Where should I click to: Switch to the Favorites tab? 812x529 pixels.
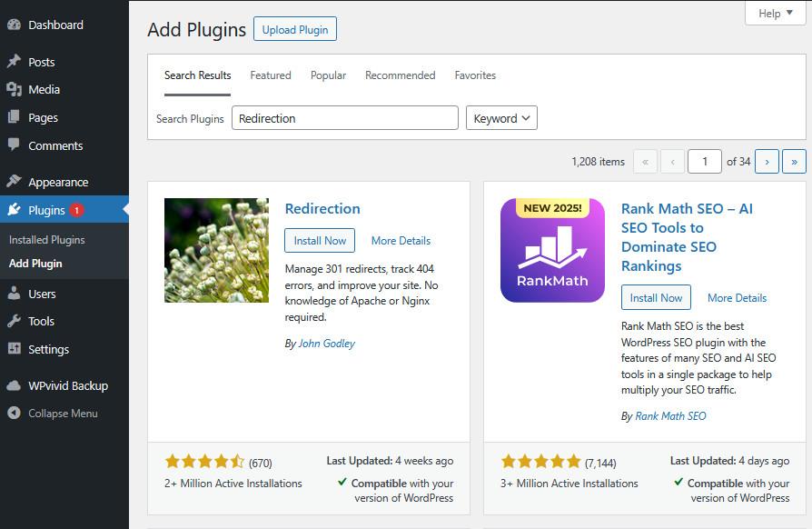coord(475,75)
